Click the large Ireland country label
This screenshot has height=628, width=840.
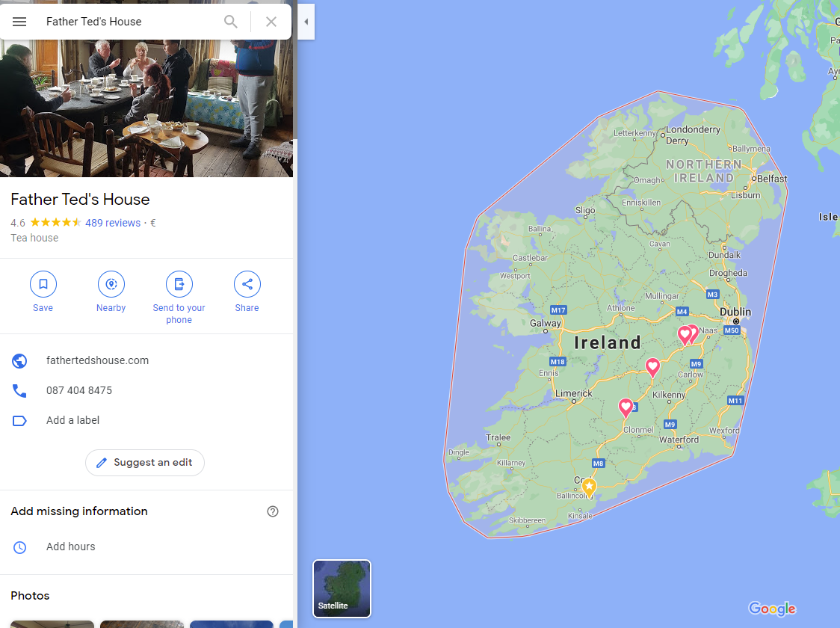tap(608, 343)
